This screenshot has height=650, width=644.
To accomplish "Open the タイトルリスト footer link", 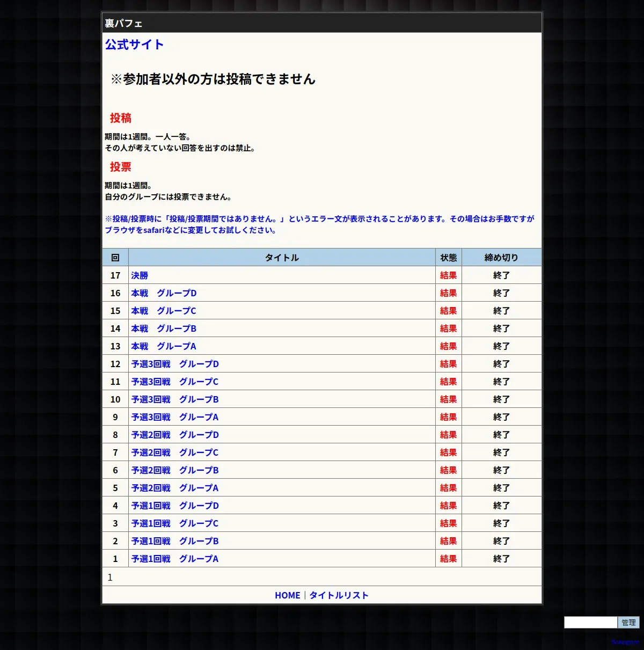I will click(x=339, y=595).
